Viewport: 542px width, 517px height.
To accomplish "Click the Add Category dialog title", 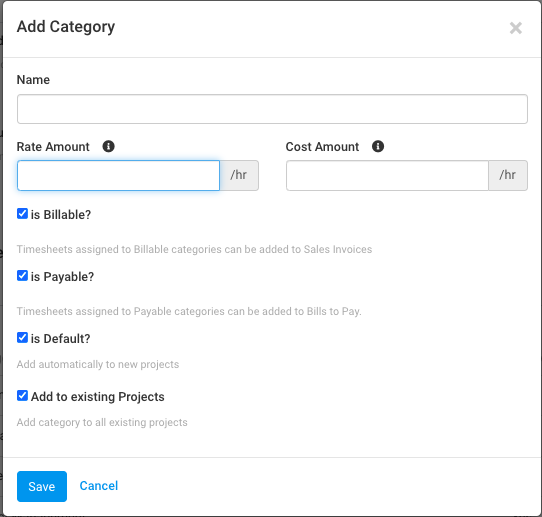I will coord(66,27).
